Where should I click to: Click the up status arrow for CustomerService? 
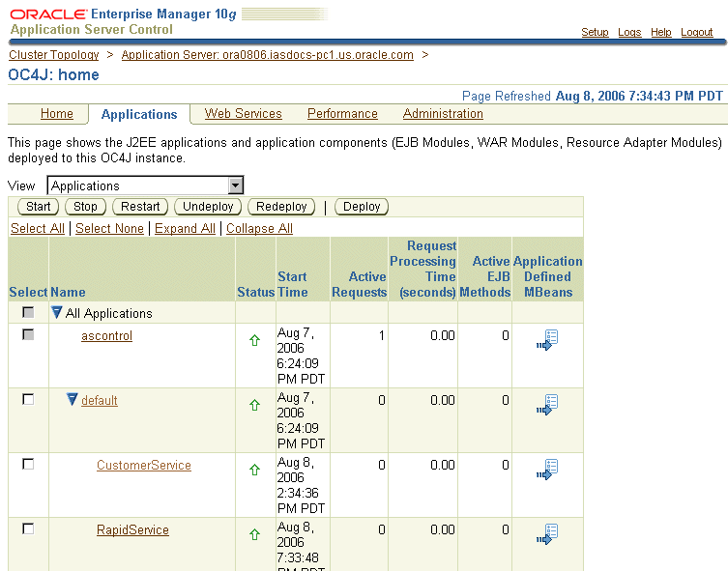click(254, 470)
